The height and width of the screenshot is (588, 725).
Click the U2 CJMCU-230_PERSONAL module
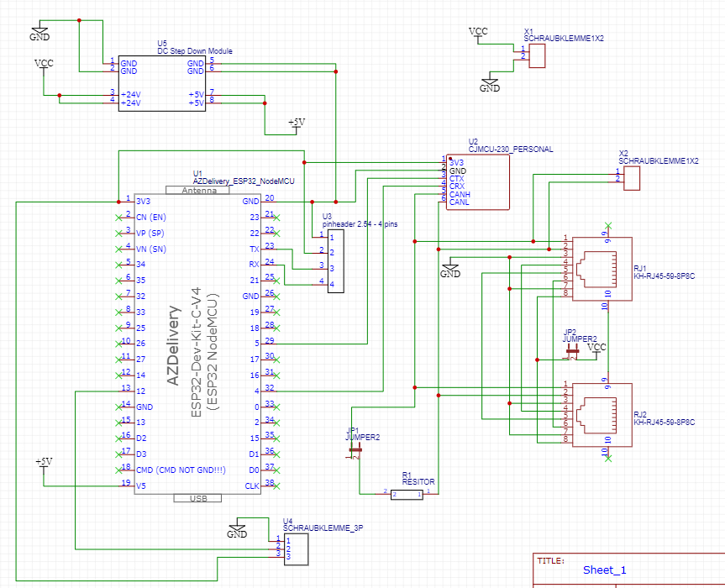click(478, 182)
